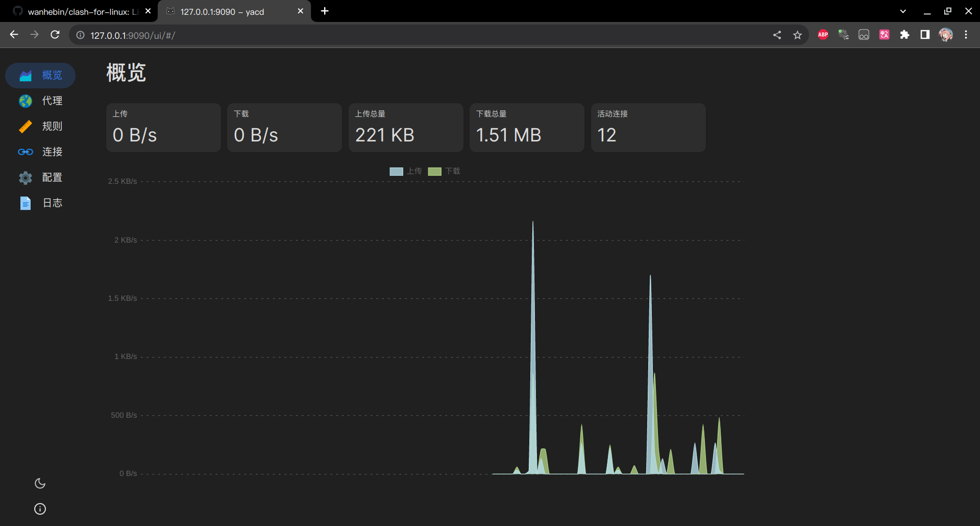This screenshot has height=526, width=980.
Task: Open 配置 settings via gear icon
Action: tap(25, 177)
